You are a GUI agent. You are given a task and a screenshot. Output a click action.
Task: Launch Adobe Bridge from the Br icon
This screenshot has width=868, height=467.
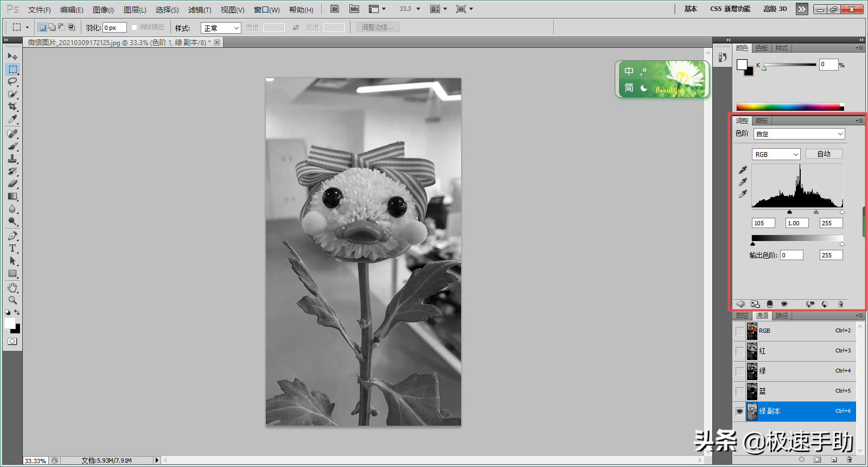[335, 9]
